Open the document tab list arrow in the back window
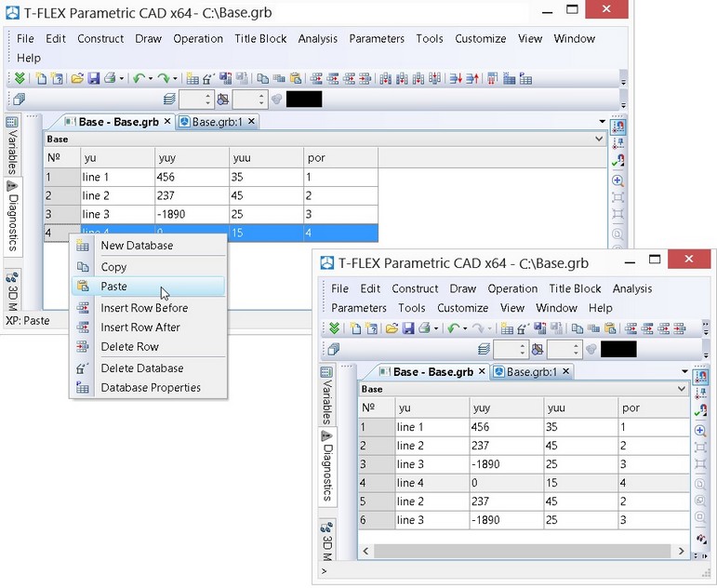 point(603,122)
